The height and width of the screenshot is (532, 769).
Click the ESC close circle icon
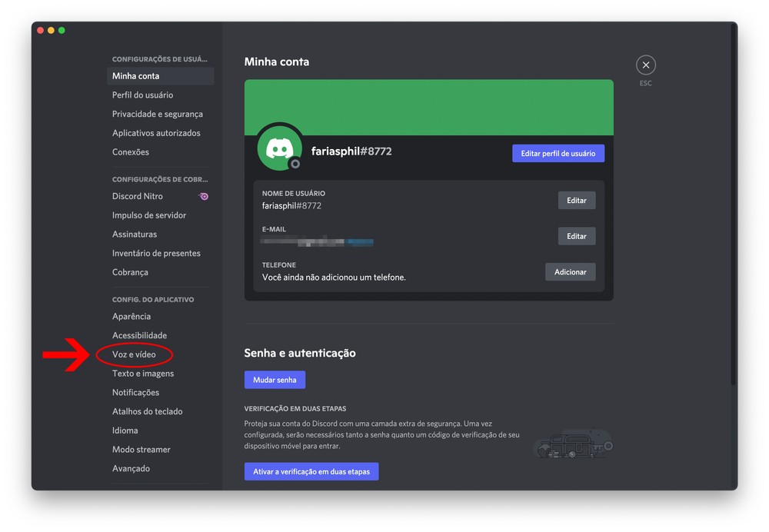646,65
